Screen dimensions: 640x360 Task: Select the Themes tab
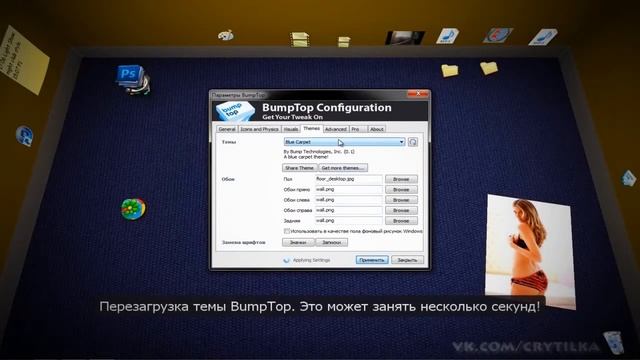tap(311, 129)
